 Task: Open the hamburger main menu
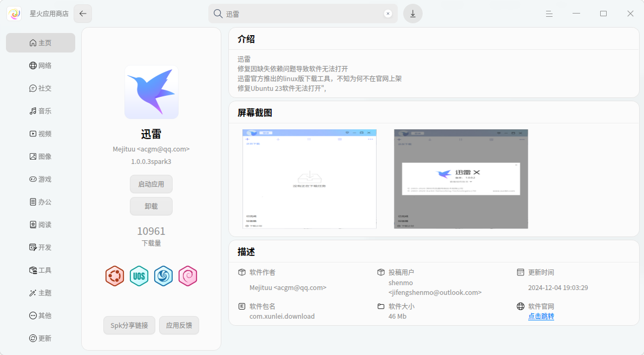point(549,14)
